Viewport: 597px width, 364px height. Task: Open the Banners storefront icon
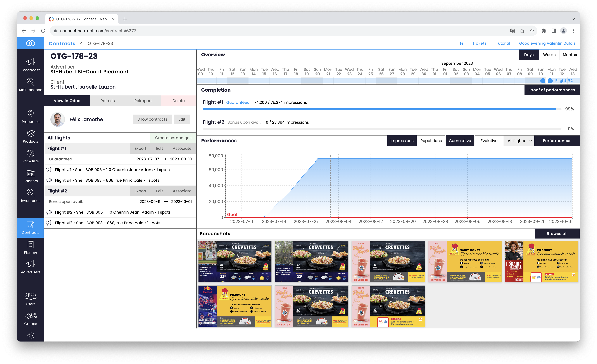31,173
